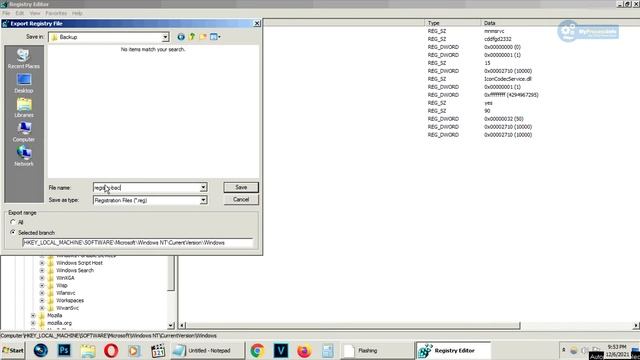The image size is (640, 360).
Task: Go back to last folder visited
Action: pos(181,37)
